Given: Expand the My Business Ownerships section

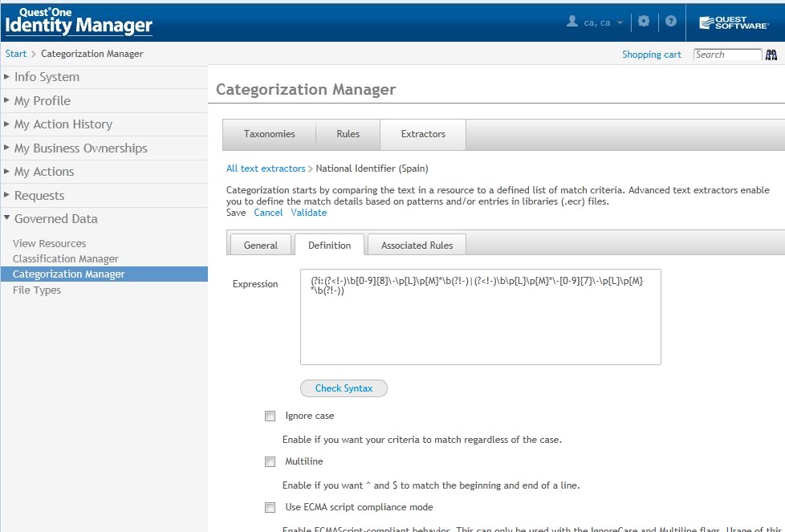Looking at the screenshot, I should tap(80, 148).
